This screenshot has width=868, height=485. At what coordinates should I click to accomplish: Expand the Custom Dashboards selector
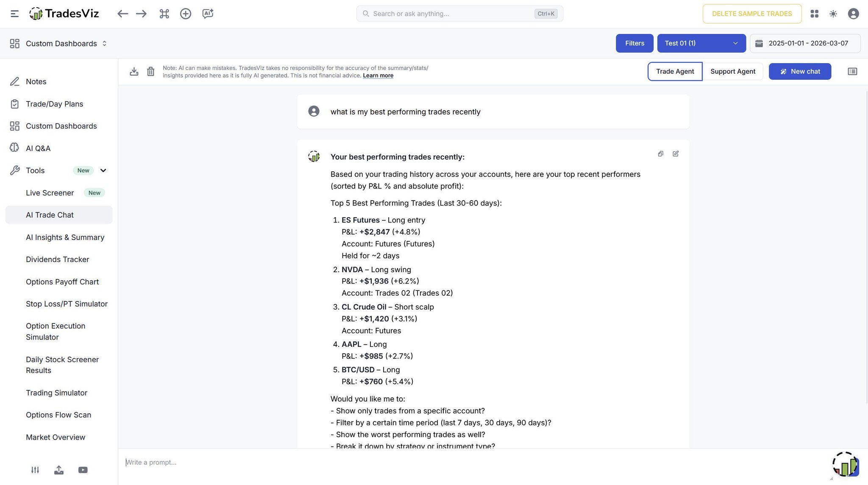coord(59,44)
